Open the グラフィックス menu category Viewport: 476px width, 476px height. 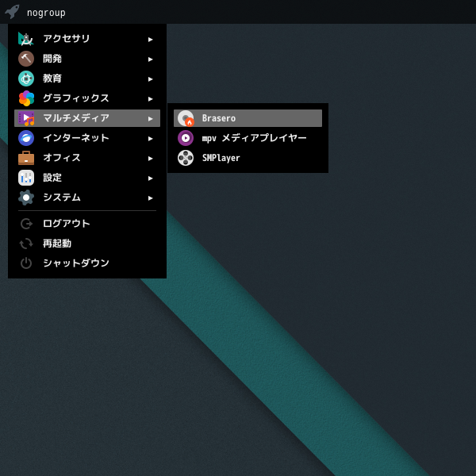(x=87, y=98)
